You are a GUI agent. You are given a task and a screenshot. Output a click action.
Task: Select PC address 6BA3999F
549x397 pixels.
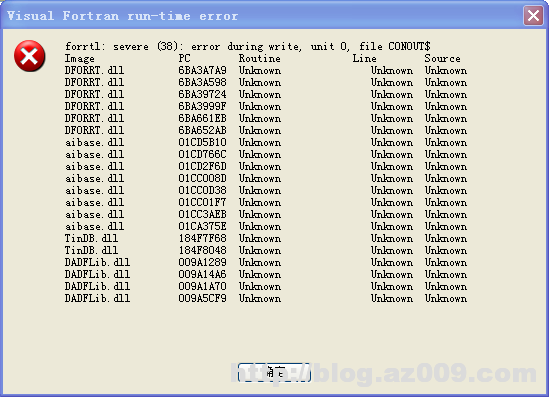tap(202, 106)
